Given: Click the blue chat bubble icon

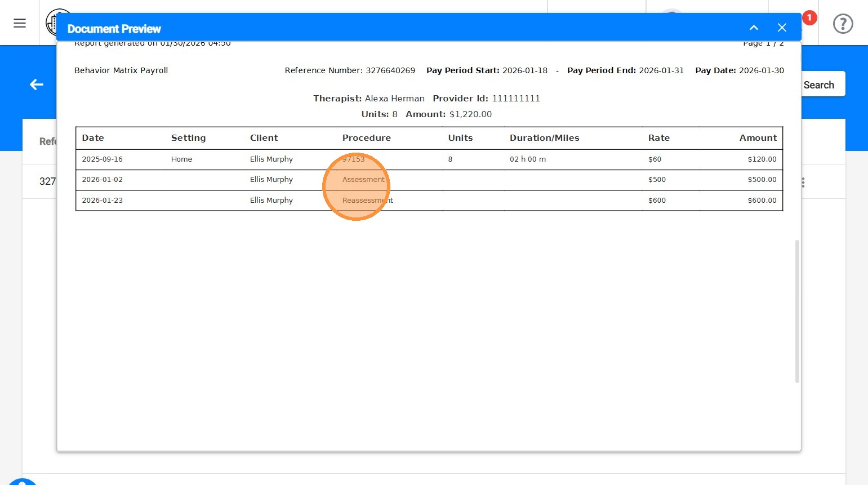Looking at the screenshot, I should click(23, 482).
